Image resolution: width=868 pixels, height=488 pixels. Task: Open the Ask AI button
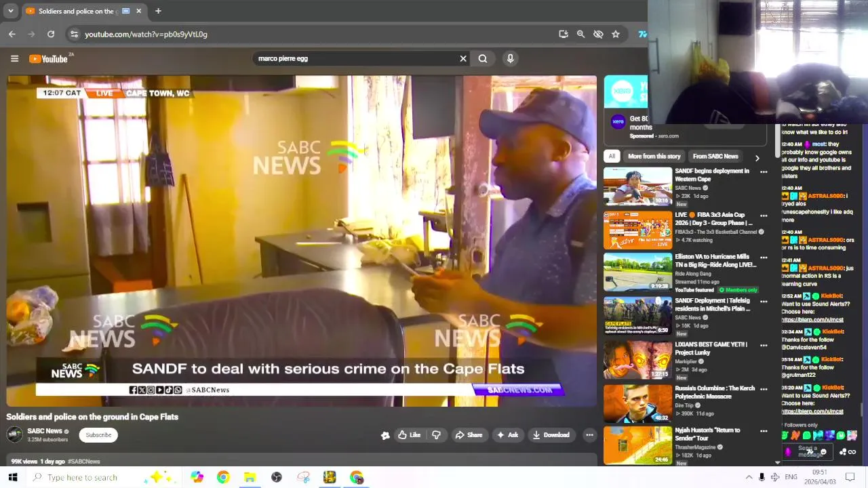pos(507,435)
